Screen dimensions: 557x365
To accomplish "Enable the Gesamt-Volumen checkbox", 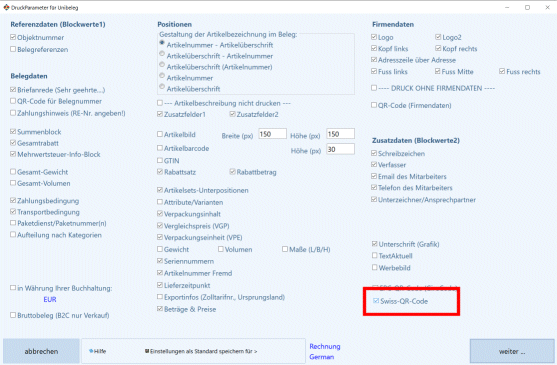I will tap(13, 183).
